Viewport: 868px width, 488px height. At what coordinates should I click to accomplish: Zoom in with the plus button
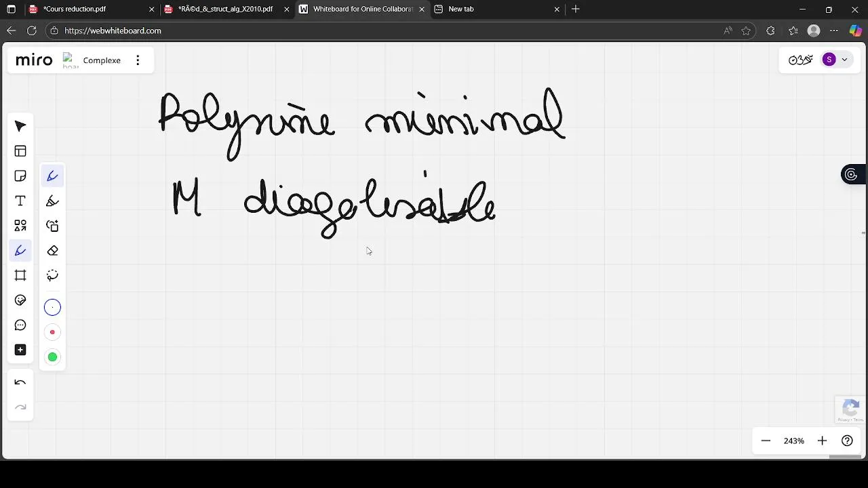822,441
